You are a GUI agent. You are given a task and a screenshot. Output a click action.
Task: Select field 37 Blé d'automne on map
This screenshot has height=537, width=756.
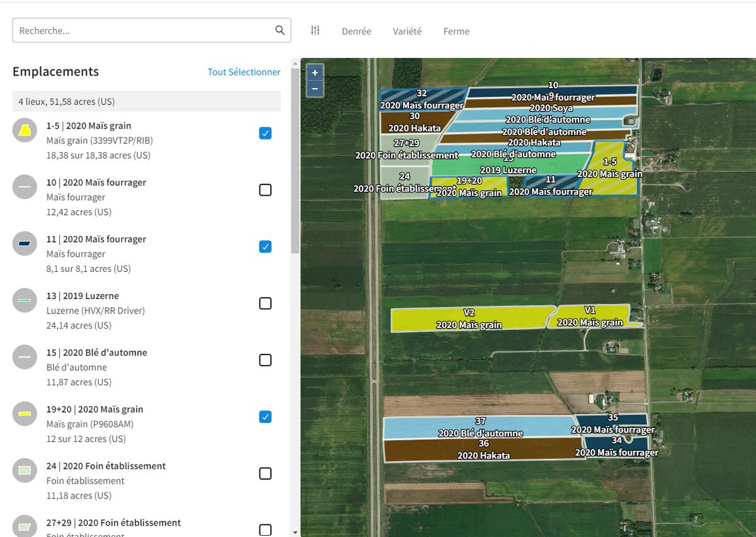479,427
